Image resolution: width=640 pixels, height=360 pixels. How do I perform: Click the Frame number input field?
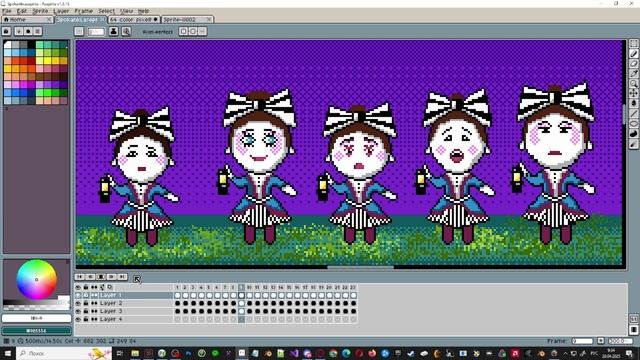pyautogui.click(x=582, y=341)
